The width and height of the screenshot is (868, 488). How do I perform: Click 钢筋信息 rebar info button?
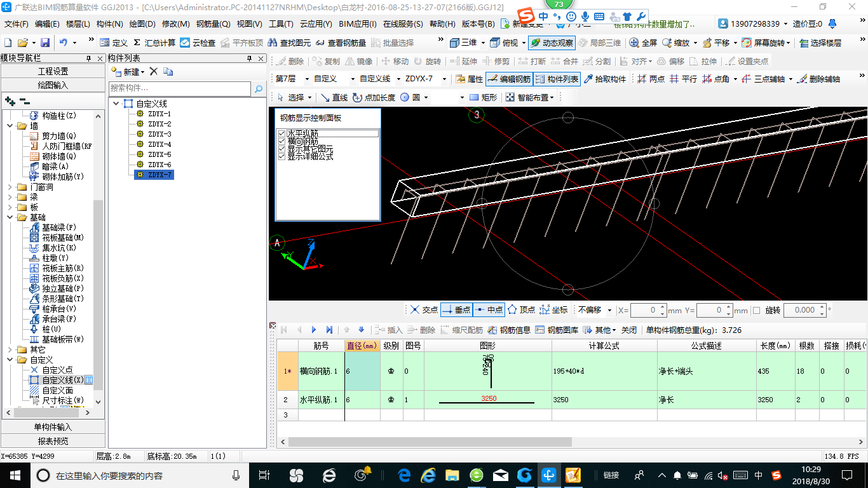(x=508, y=330)
